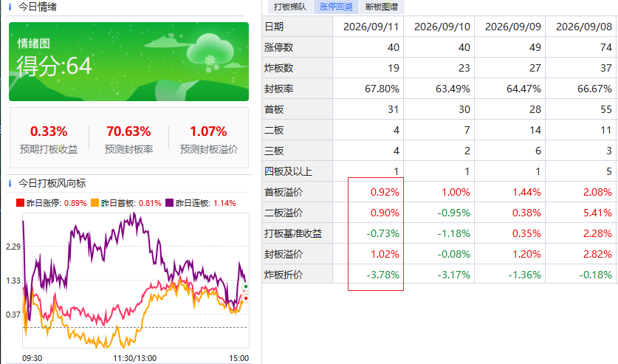Switch to the 打板梯队 tab
This screenshot has height=364, width=618.
(290, 7)
